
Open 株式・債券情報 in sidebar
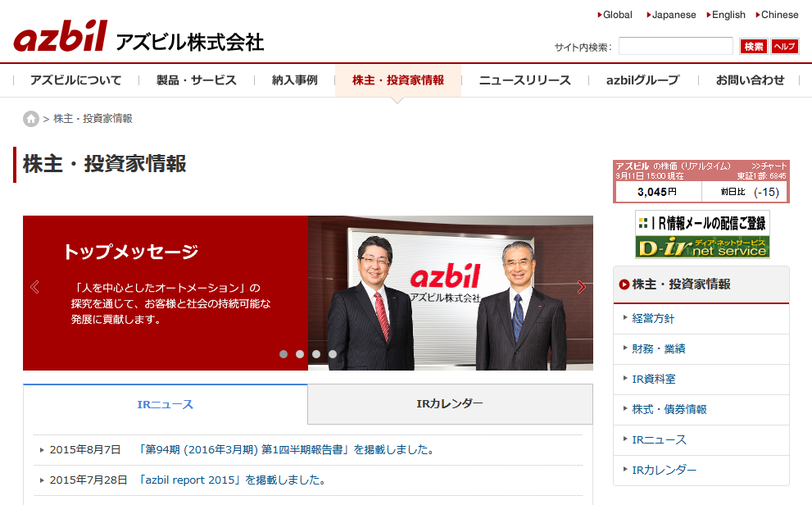point(669,409)
